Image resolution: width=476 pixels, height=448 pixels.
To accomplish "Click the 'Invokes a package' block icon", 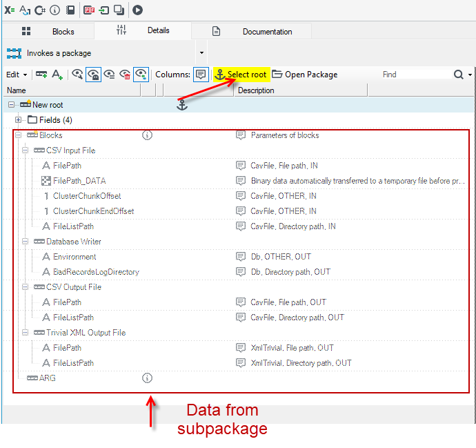I will (14, 53).
